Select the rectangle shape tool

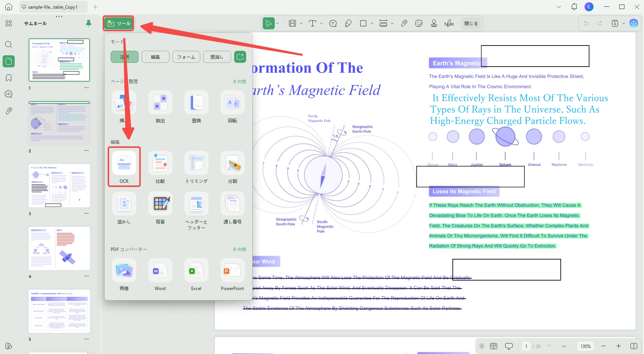363,23
